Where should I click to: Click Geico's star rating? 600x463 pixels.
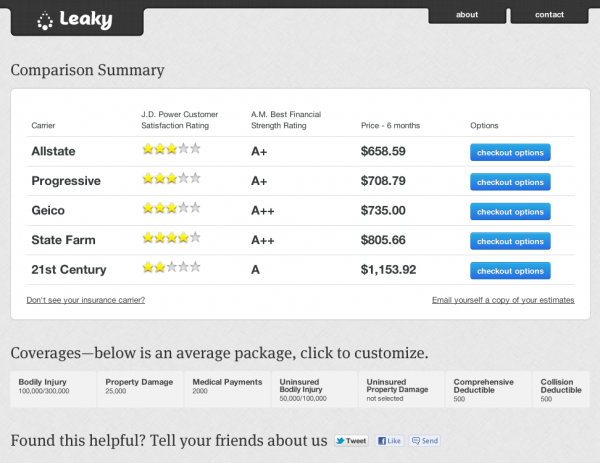click(171, 209)
